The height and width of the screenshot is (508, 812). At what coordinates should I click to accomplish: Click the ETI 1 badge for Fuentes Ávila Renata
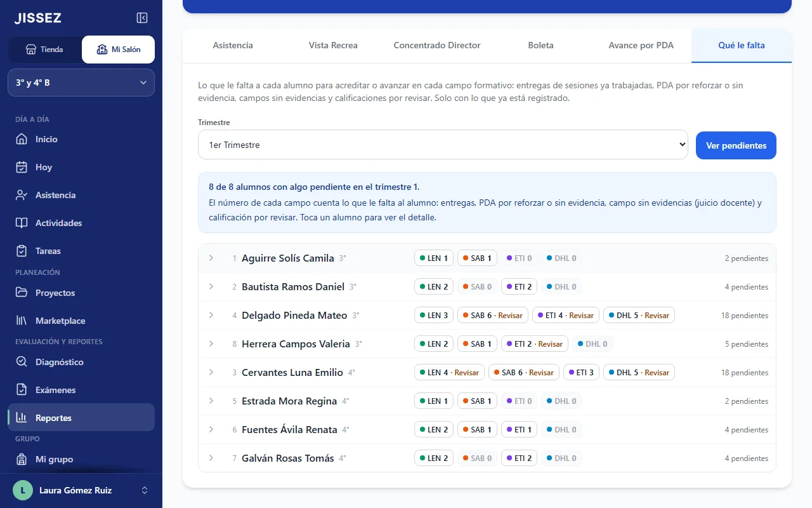pos(519,429)
